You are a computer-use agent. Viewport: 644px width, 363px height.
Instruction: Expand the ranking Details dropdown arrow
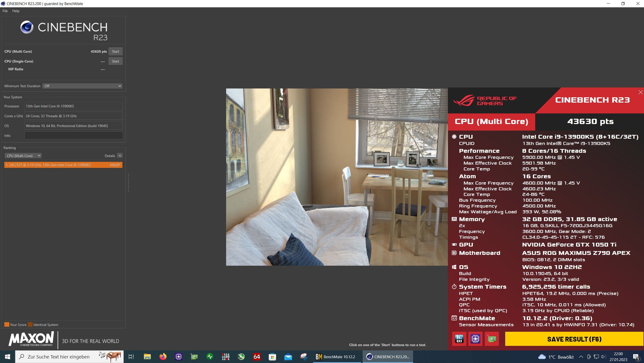pos(120,156)
